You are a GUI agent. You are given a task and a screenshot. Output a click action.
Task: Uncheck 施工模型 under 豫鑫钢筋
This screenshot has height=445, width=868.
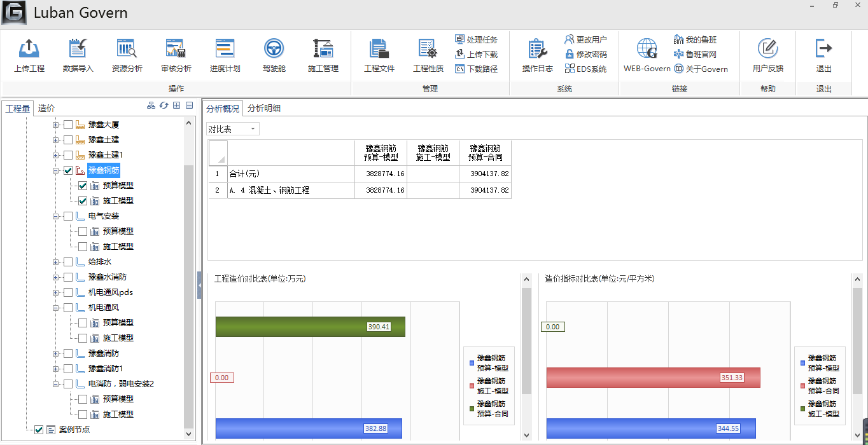coord(83,201)
